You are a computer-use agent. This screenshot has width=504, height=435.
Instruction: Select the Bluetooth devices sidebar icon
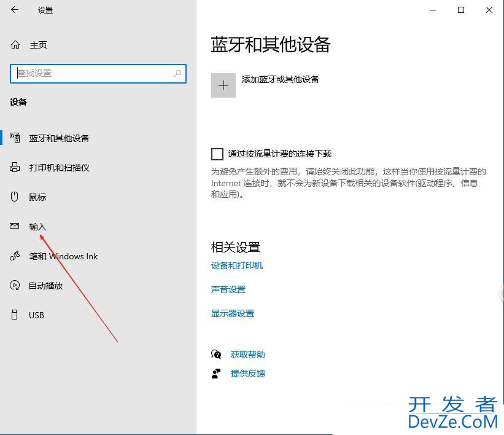tap(15, 138)
